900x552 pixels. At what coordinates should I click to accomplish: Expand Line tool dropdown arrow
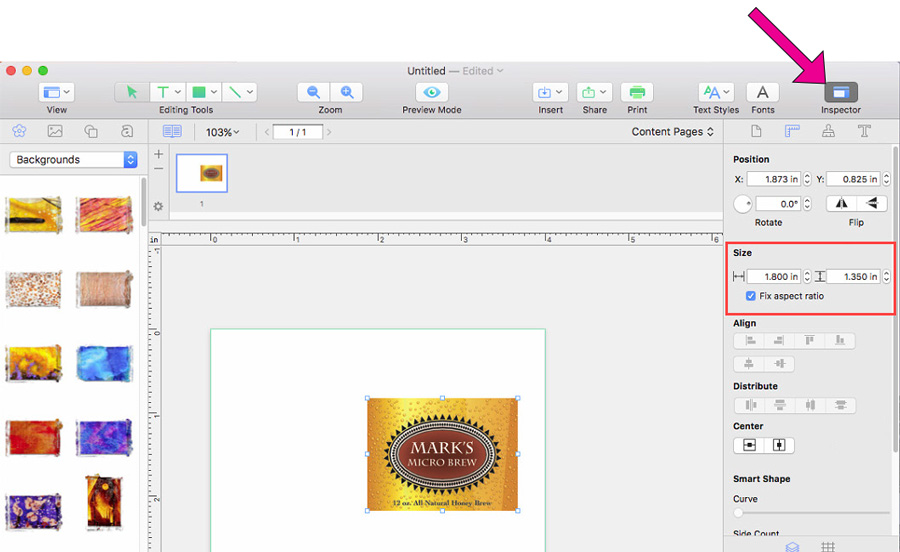[250, 92]
